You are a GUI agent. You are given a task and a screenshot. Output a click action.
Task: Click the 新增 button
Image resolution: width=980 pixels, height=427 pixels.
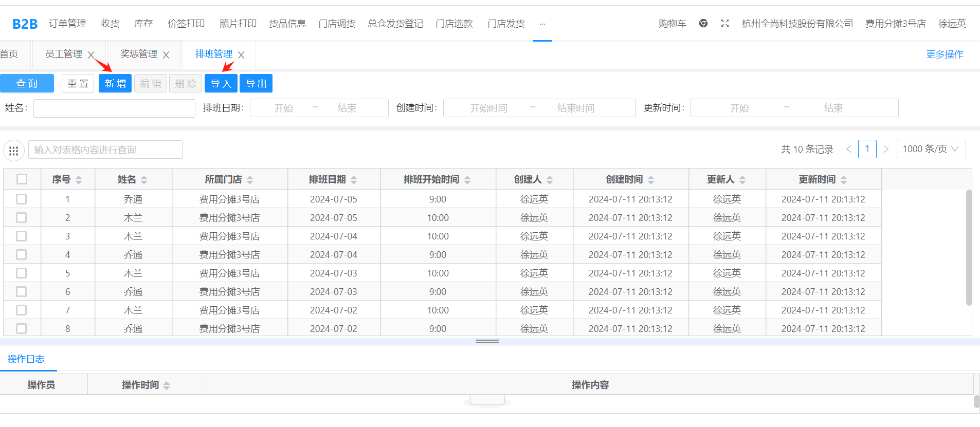coord(115,84)
